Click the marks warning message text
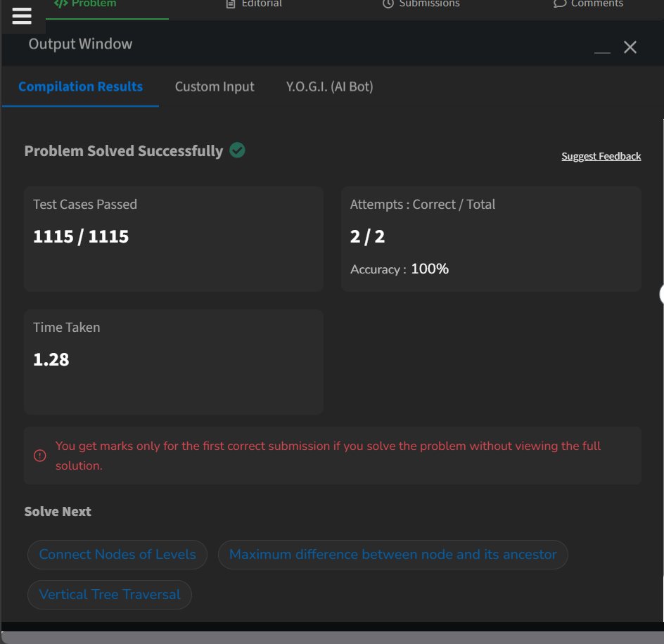 328,456
